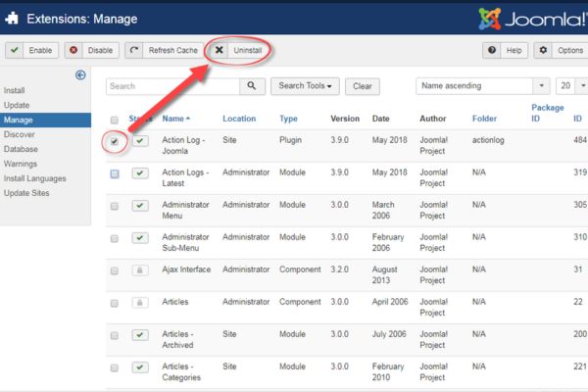588x392 pixels.
Task: Open the list limit 20 dropdown
Action: 571,86
